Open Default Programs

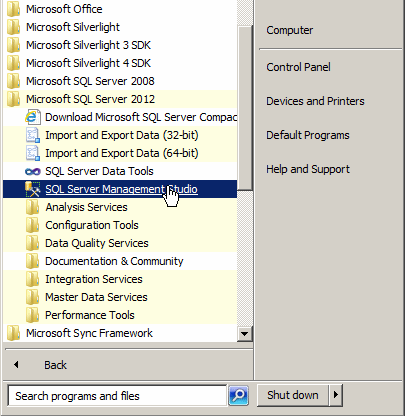click(308, 135)
